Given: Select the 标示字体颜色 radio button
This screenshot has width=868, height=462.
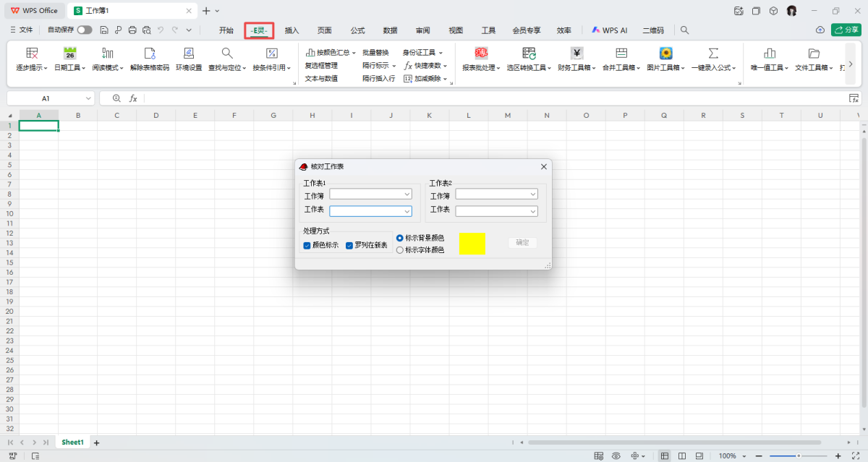Looking at the screenshot, I should coord(400,250).
